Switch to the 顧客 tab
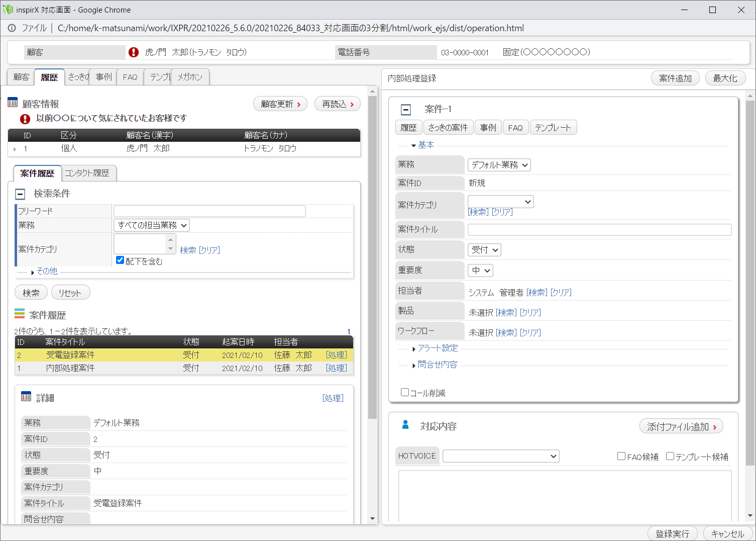The image size is (756, 541). coord(21,77)
